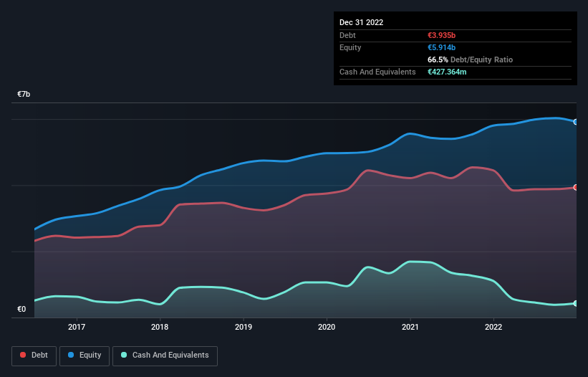Click the Cash And Equivalents tooltip label
588x377 pixels.
(x=377, y=72)
